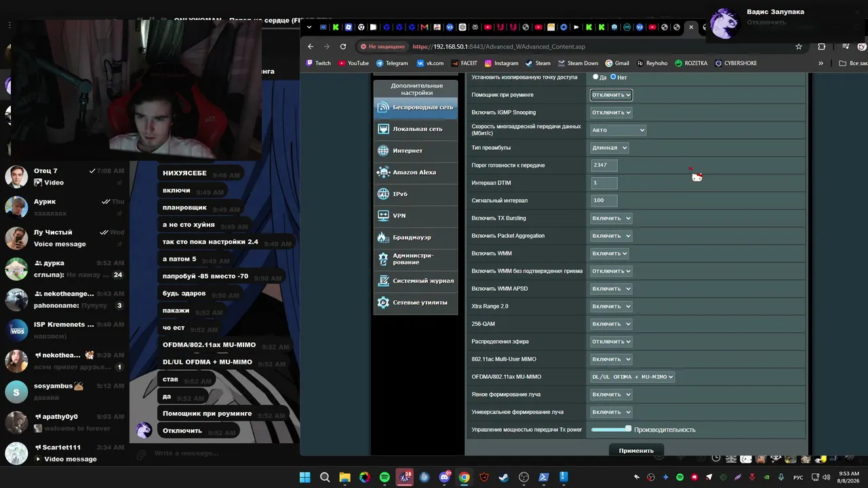Click the Сигнальный интервал input field
Image resolution: width=868 pixels, height=488 pixels.
pos(604,201)
